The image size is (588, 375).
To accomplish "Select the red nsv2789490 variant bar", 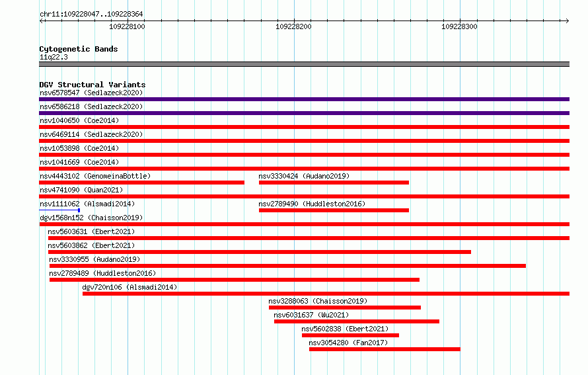I will [334, 210].
